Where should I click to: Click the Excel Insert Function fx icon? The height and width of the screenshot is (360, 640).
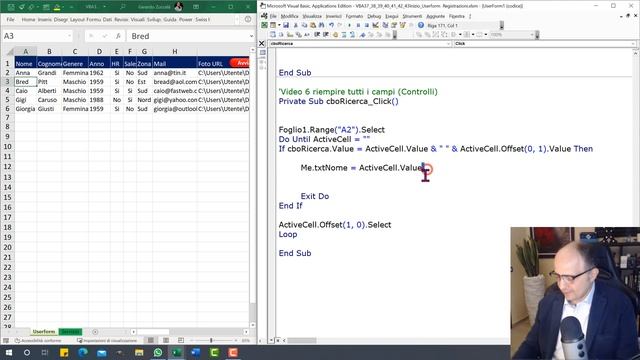(118, 36)
